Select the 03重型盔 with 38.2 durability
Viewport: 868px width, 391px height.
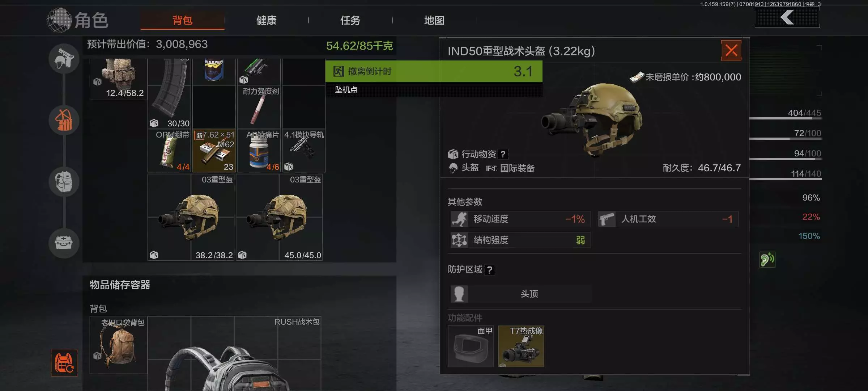(x=191, y=217)
